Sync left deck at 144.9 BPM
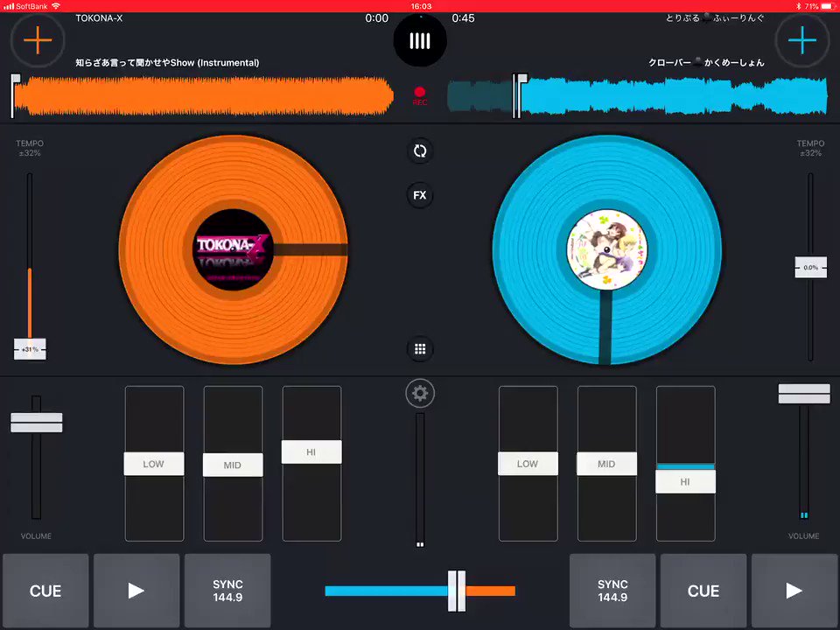 coord(227,591)
